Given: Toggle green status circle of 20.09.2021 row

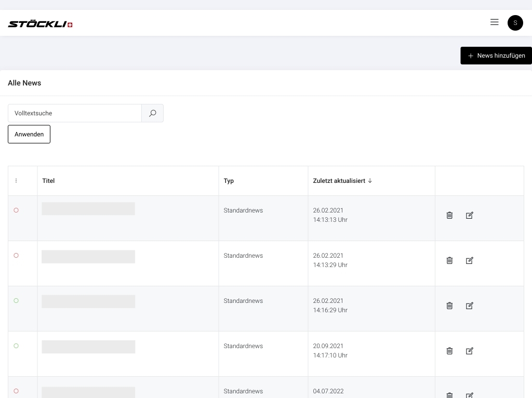Looking at the screenshot, I should (16, 346).
